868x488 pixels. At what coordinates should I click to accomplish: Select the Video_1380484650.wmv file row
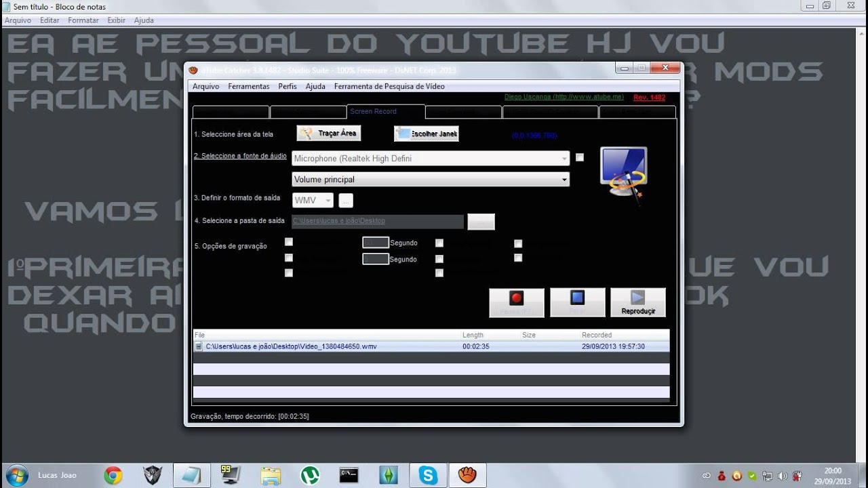pos(431,346)
